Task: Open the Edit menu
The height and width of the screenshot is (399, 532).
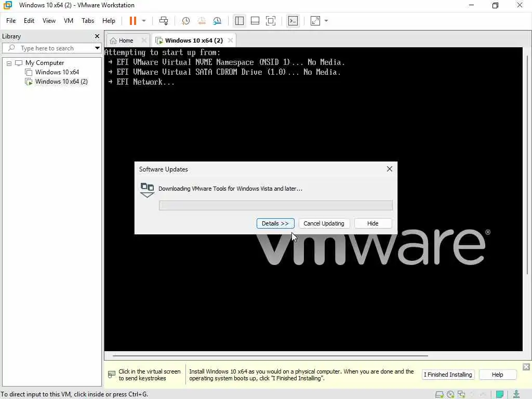Action: point(29,21)
